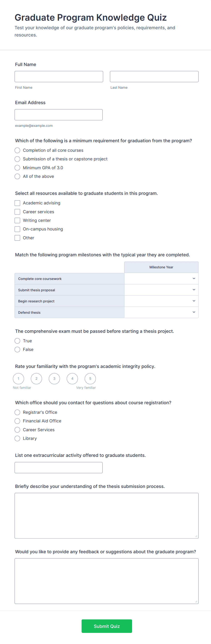Image resolution: width=211 pixels, height=644 pixels.
Task: Expand the 'Begin research project' year dropdown
Action: pyautogui.click(x=161, y=301)
